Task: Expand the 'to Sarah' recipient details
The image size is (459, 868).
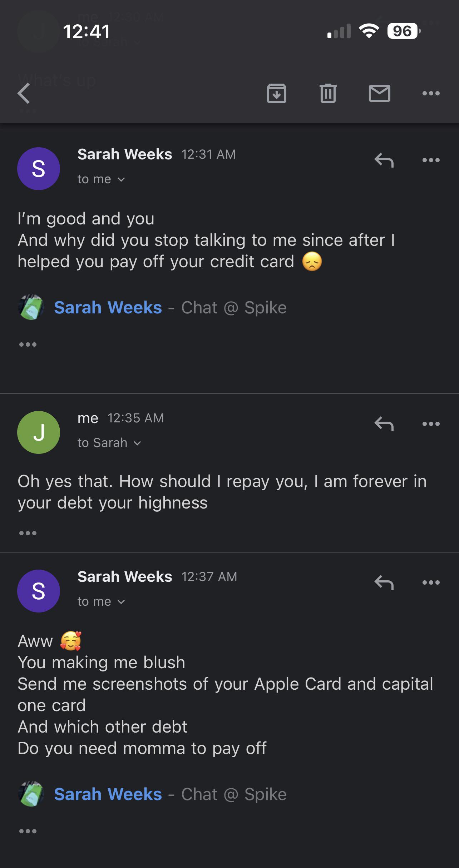Action: [109, 442]
